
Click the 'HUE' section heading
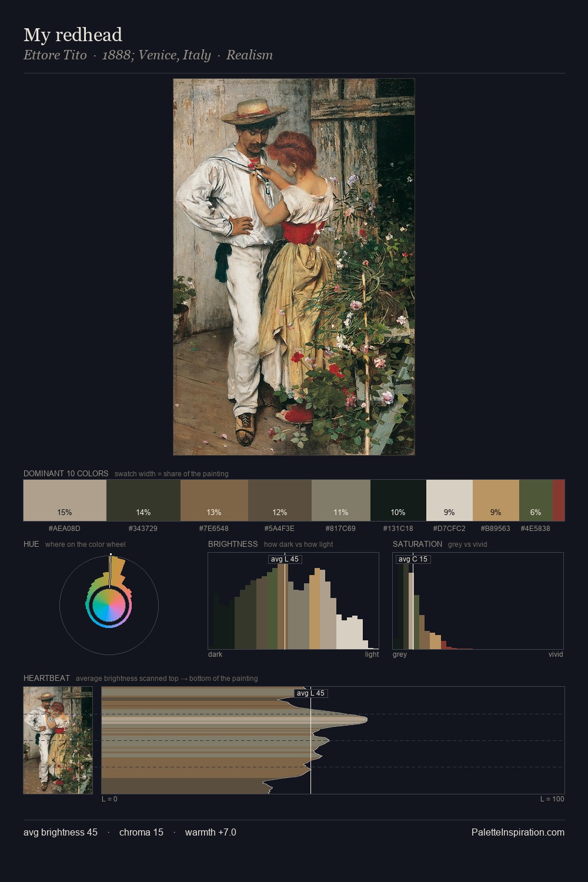(31, 544)
